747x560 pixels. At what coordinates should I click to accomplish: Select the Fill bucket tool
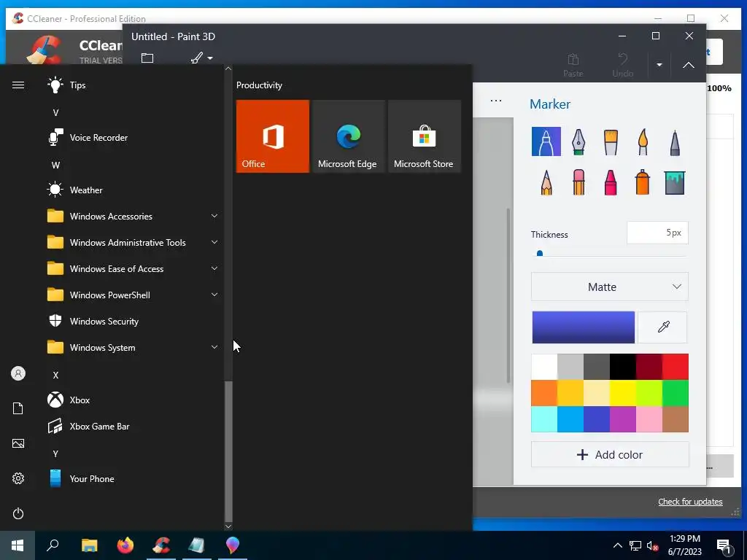(675, 182)
